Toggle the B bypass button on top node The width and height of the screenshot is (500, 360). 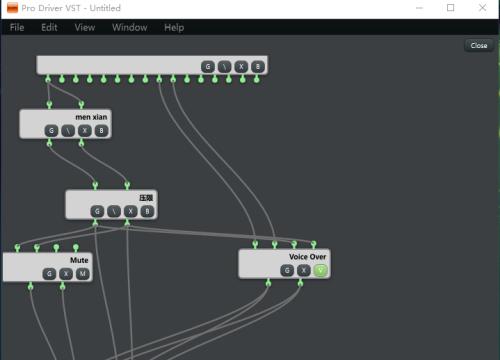coord(258,67)
